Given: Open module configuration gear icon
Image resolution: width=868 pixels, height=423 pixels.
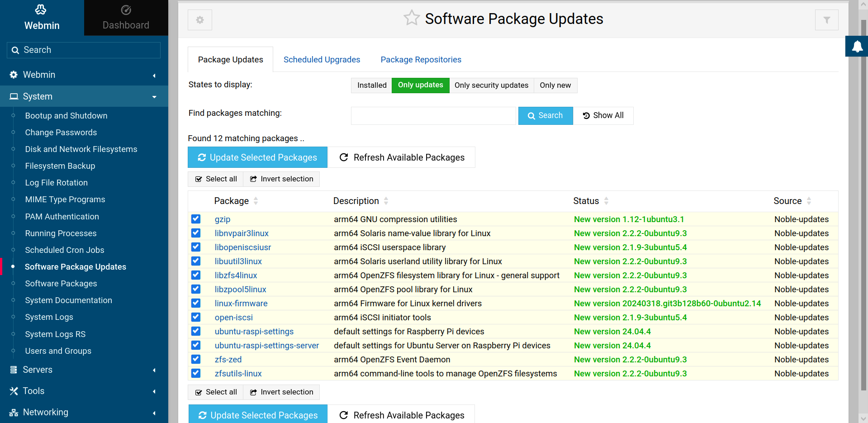Looking at the screenshot, I should [x=200, y=20].
